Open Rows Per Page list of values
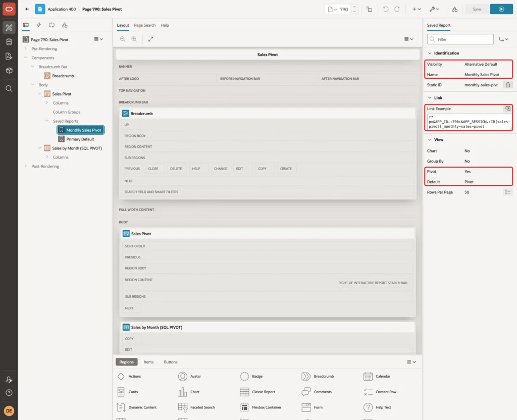This screenshot has height=420, width=517. click(507, 192)
